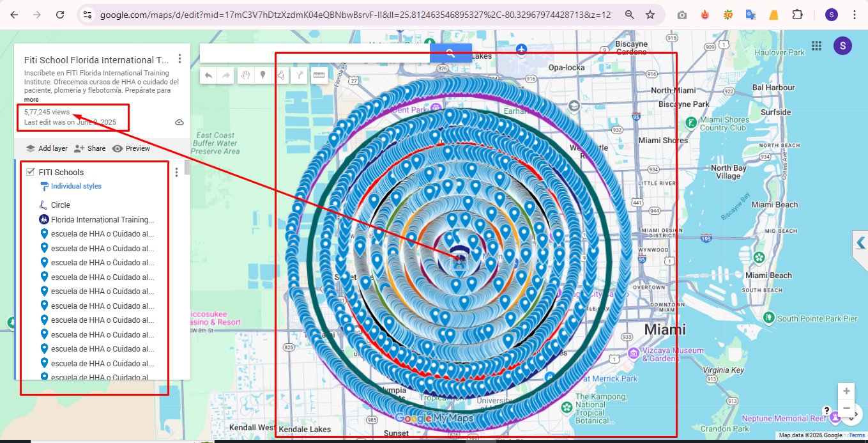Image resolution: width=868 pixels, height=443 pixels.
Task: Click the Undo arrow on the map toolbar
Action: tap(208, 75)
